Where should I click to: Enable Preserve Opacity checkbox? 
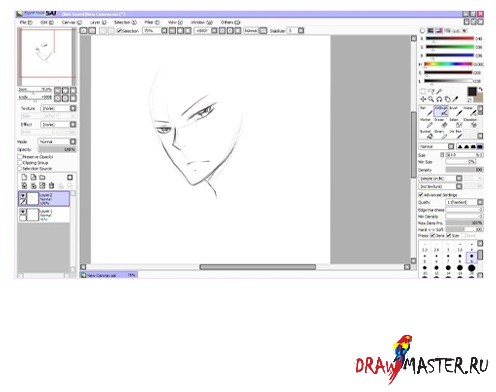pos(20,157)
